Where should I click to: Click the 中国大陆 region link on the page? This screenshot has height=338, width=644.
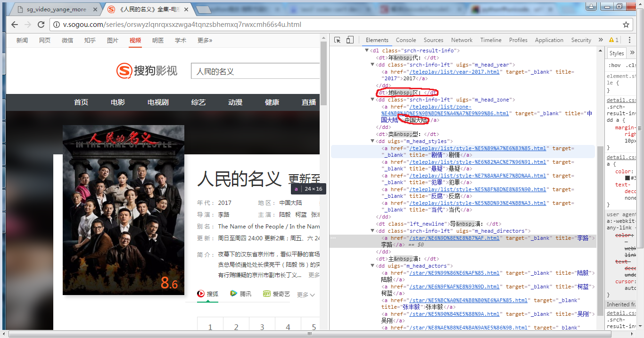290,203
